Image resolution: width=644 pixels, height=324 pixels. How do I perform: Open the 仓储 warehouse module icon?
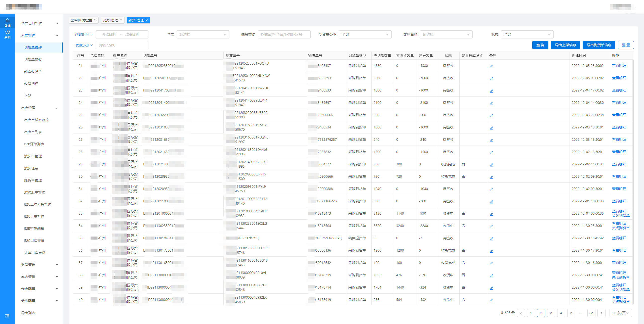pyautogui.click(x=8, y=22)
